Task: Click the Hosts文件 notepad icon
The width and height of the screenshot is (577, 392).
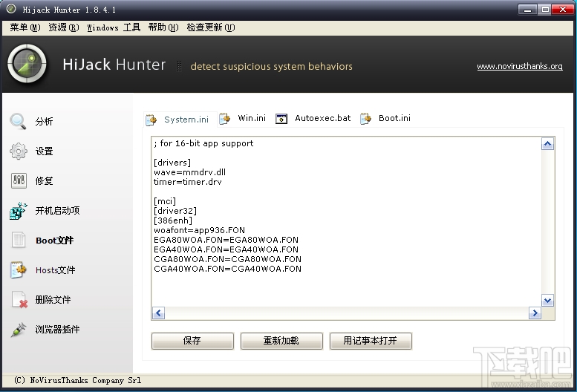Action: point(19,270)
